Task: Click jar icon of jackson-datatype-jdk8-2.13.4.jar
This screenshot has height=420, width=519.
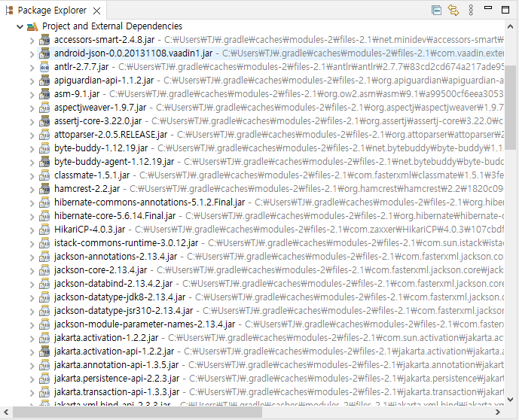Action: coord(44,297)
